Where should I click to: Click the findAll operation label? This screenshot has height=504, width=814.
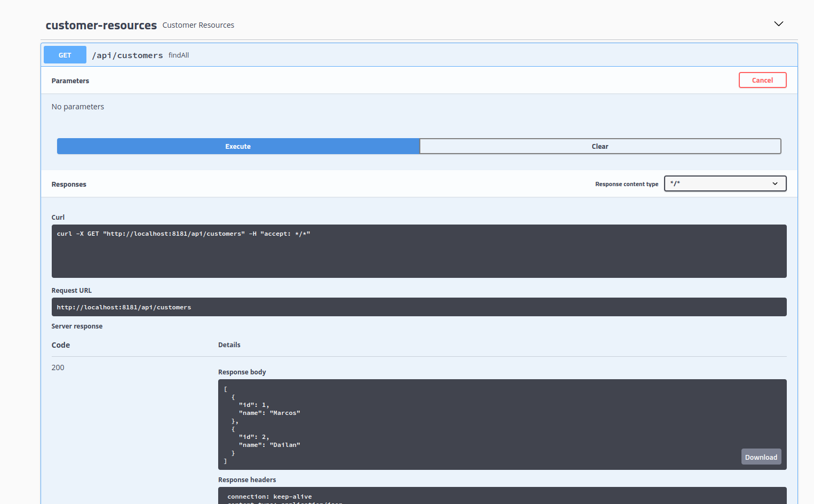[178, 55]
